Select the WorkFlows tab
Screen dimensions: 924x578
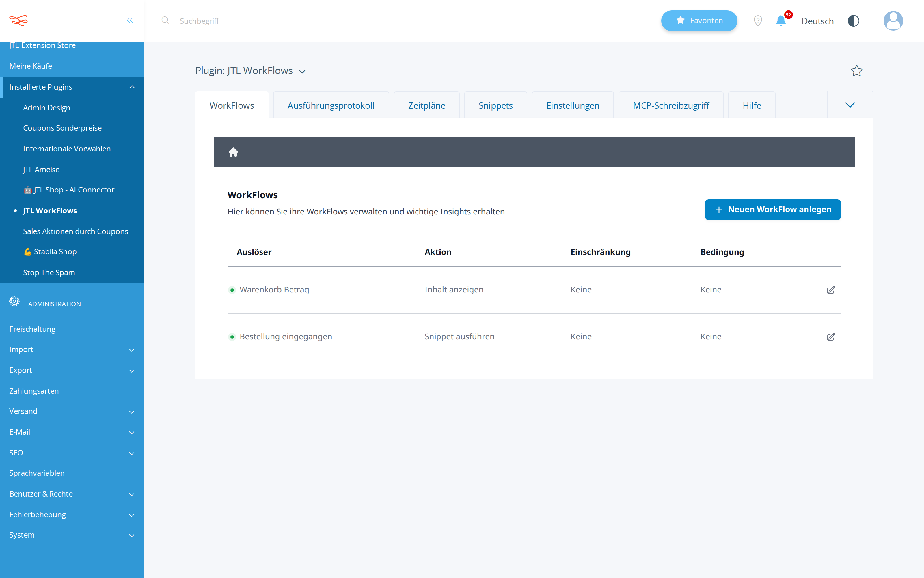click(x=232, y=105)
